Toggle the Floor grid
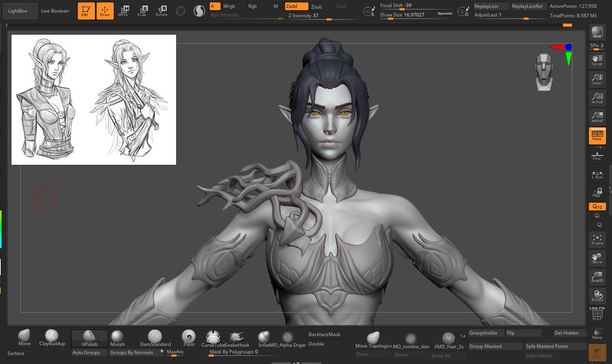The width and height of the screenshot is (612, 364). point(597,156)
